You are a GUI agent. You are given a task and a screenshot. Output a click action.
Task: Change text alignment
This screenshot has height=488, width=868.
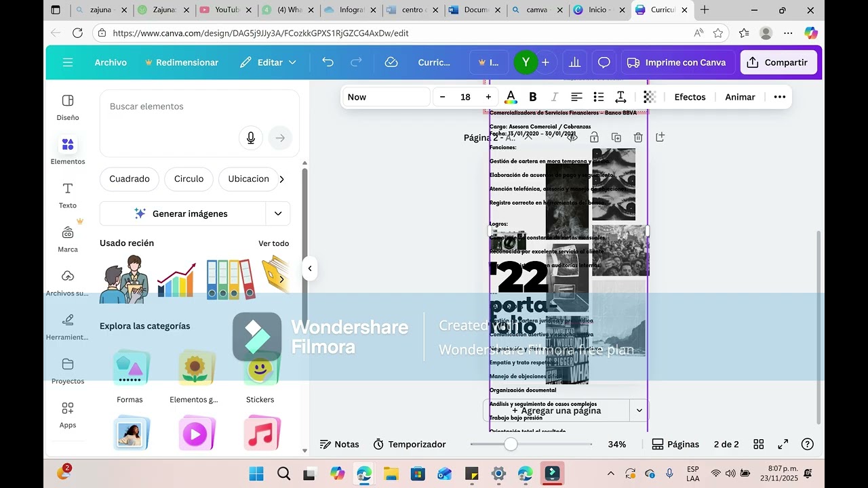(x=576, y=97)
